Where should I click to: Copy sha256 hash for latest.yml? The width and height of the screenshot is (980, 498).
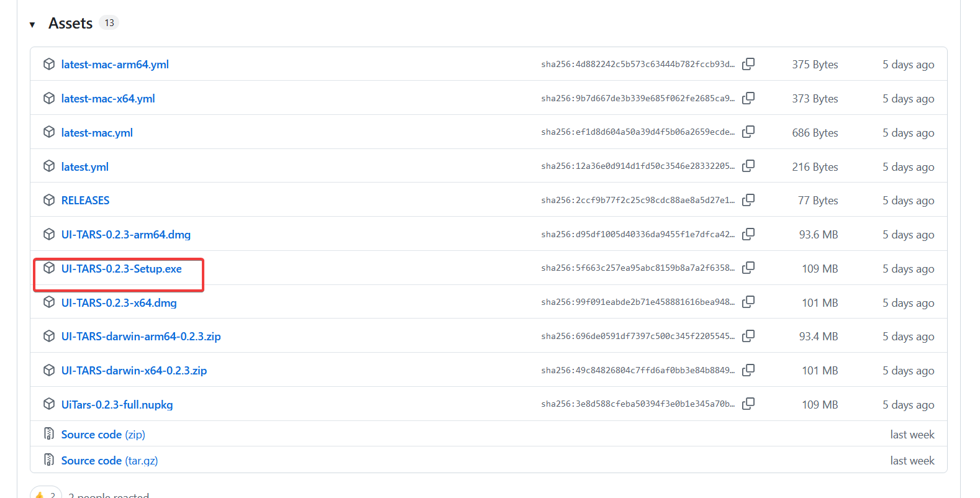click(x=748, y=166)
